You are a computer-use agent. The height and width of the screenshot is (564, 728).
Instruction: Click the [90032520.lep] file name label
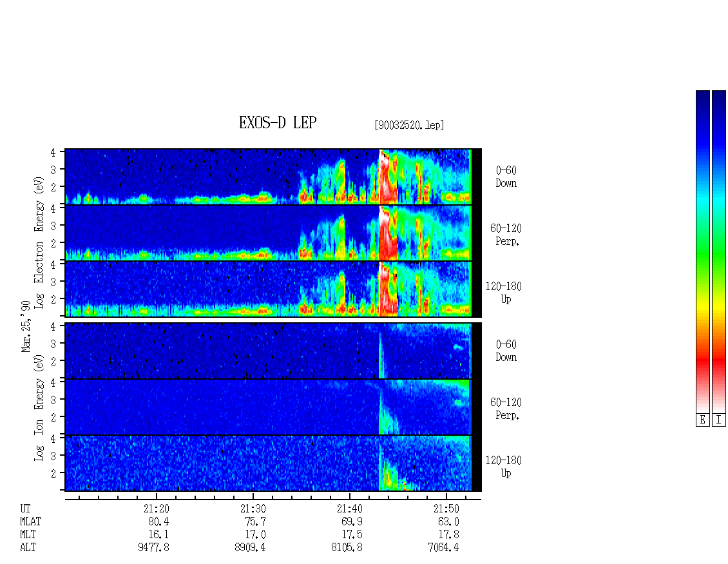pyautogui.click(x=409, y=125)
